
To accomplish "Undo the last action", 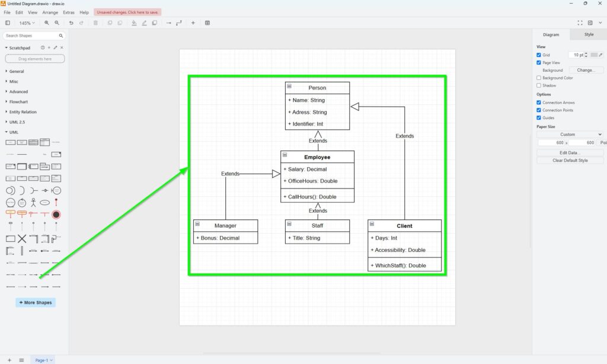I will [71, 23].
